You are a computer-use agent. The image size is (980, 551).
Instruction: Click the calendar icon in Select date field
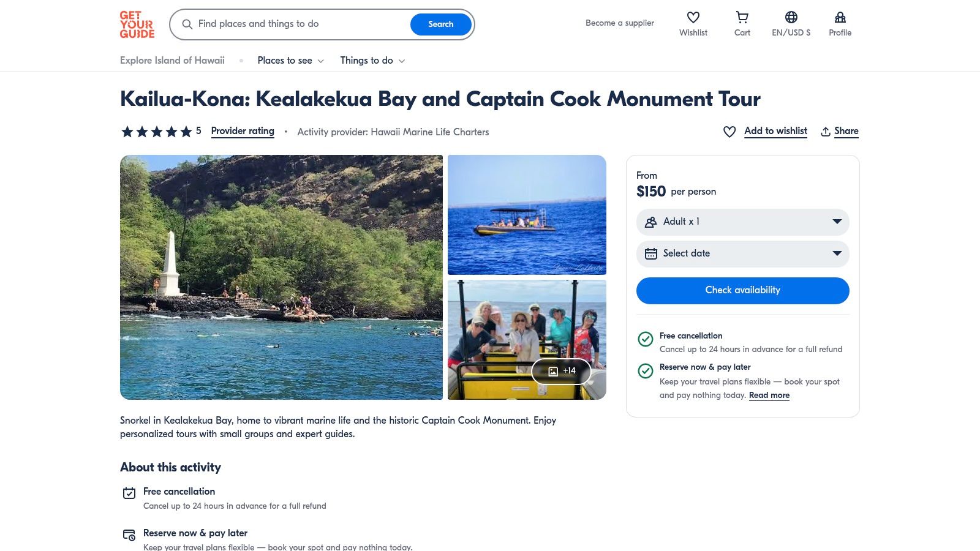[650, 253]
